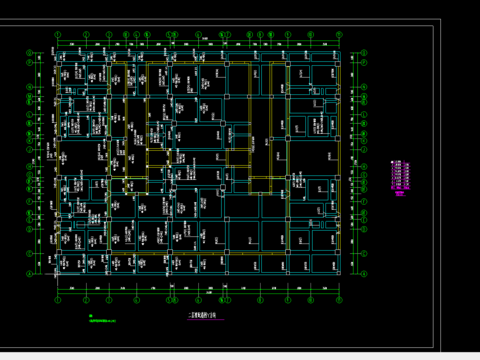Viewport: 480px width, 360px height.
Task: Select the green overall dimension line below the plan
Action: coord(198,294)
